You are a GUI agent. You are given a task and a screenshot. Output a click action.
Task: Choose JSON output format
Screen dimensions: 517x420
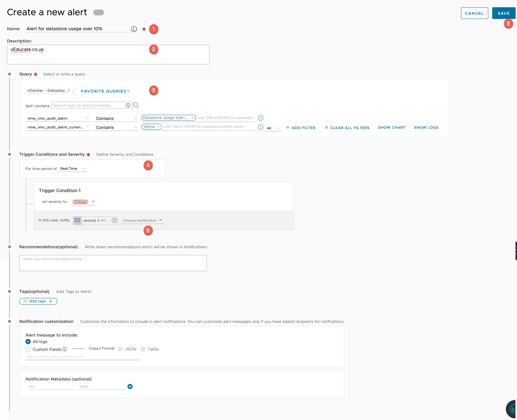120,349
